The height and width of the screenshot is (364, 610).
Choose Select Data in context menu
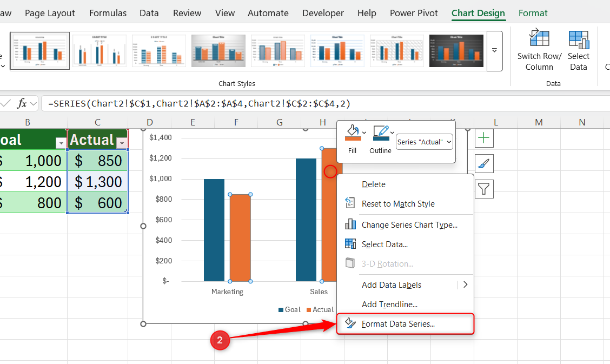coord(405,244)
